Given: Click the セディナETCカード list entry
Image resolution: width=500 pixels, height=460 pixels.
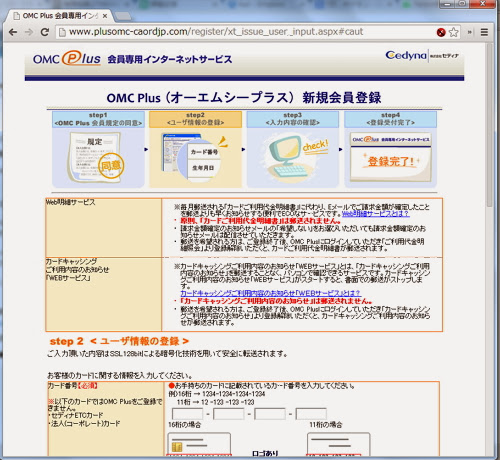Looking at the screenshot, I should tap(76, 415).
